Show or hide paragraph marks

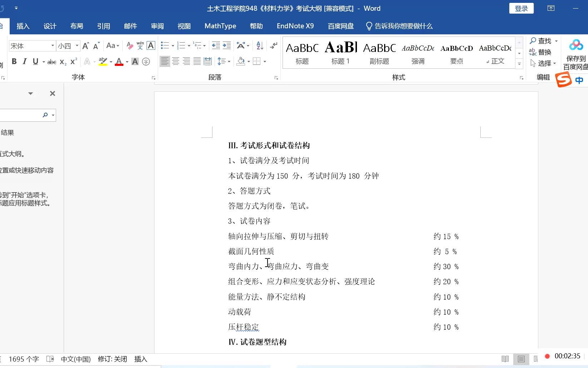[274, 45]
